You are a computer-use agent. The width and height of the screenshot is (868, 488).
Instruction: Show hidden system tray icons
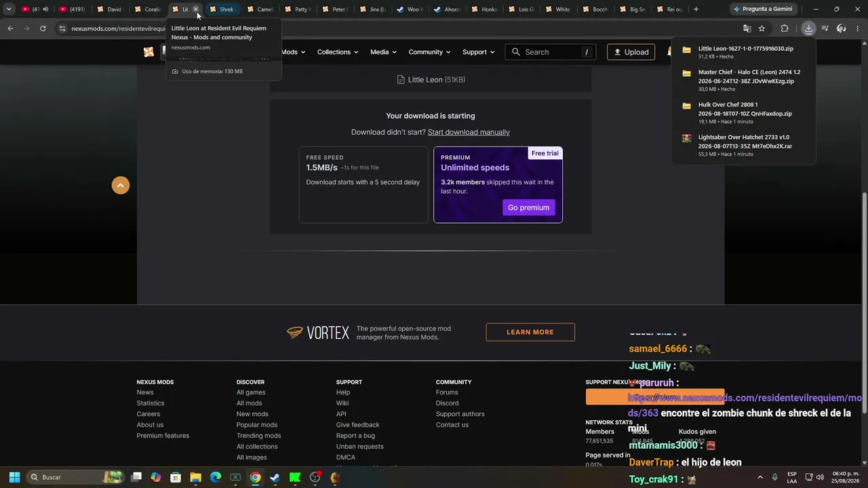tap(759, 477)
